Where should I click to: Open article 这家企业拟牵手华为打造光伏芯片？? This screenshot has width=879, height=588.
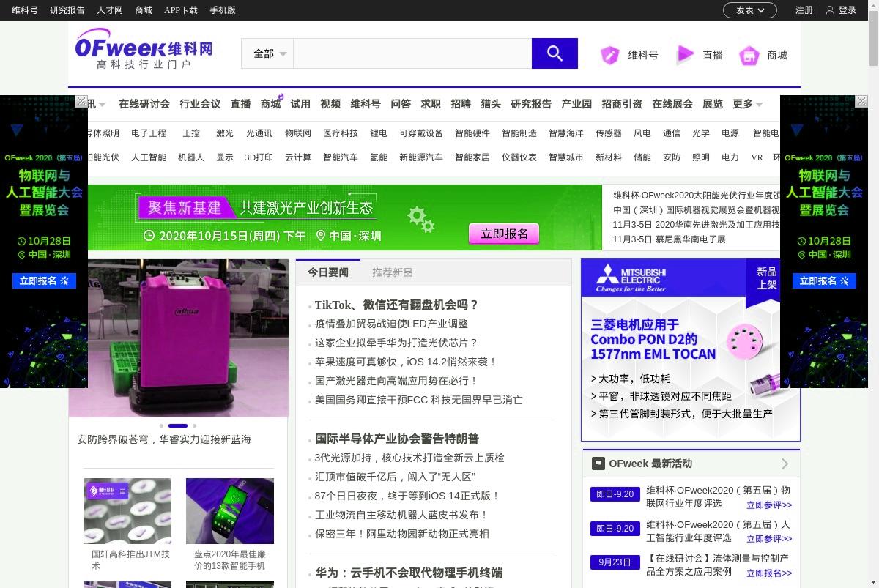396,343
